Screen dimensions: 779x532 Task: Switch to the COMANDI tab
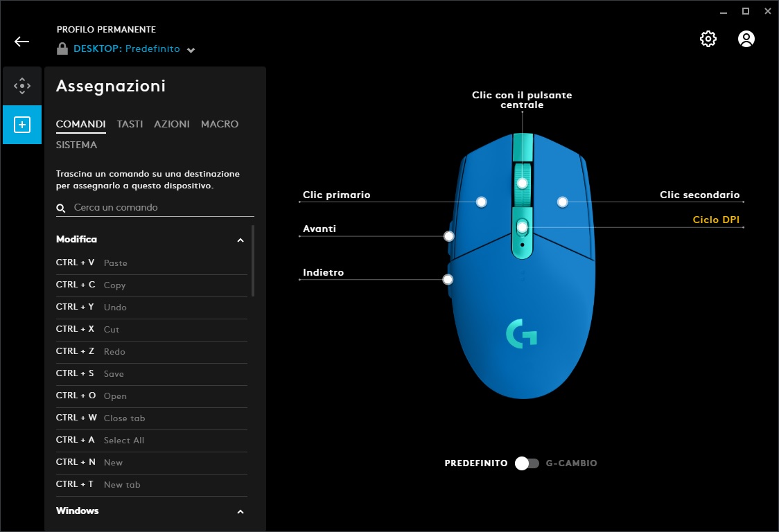(x=80, y=124)
